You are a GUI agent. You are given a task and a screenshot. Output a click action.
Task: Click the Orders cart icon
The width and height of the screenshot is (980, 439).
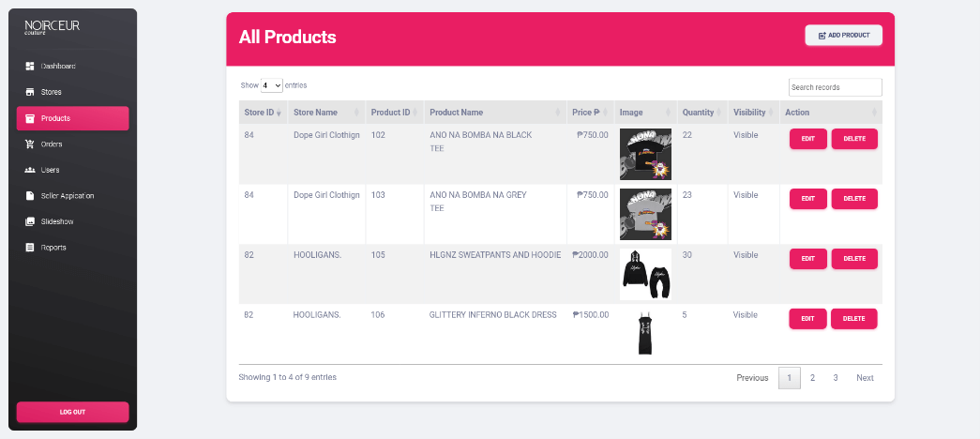click(30, 144)
